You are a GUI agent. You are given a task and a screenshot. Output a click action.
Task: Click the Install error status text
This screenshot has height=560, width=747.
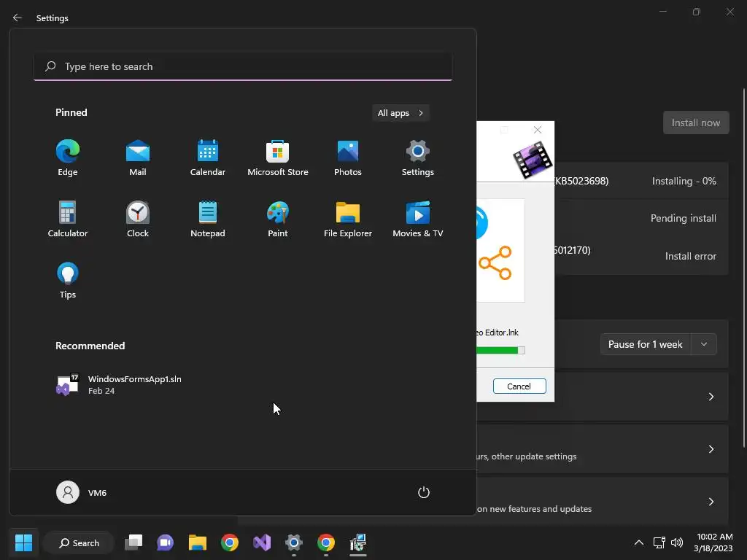(690, 256)
